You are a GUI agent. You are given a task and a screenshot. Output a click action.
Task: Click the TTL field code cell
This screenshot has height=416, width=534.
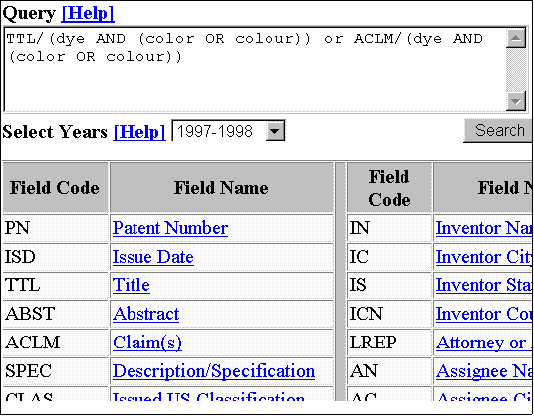(x=56, y=285)
